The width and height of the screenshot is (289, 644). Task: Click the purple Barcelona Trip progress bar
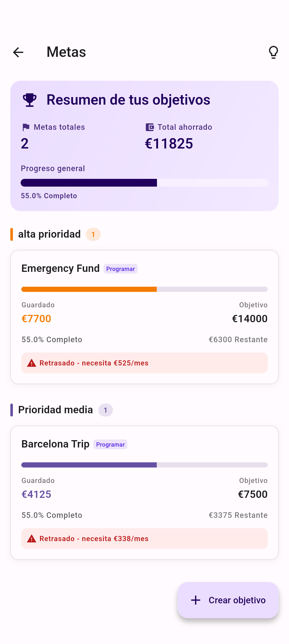click(144, 465)
